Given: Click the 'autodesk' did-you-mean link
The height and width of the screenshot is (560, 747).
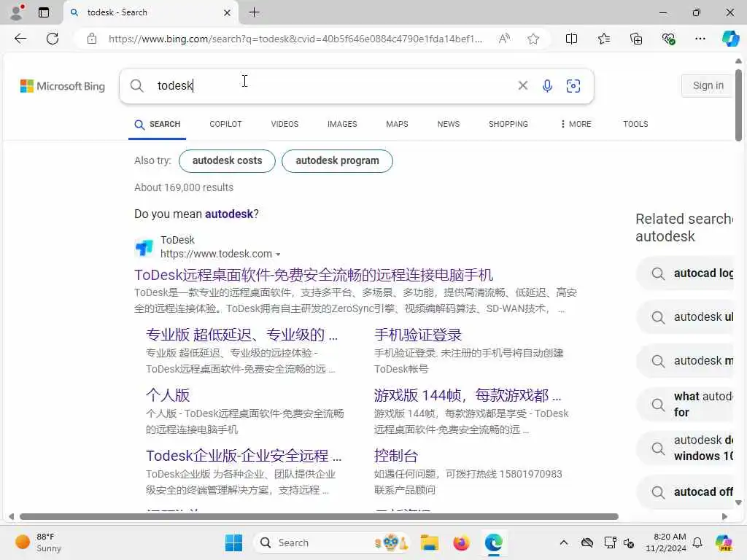Looking at the screenshot, I should coord(228,214).
